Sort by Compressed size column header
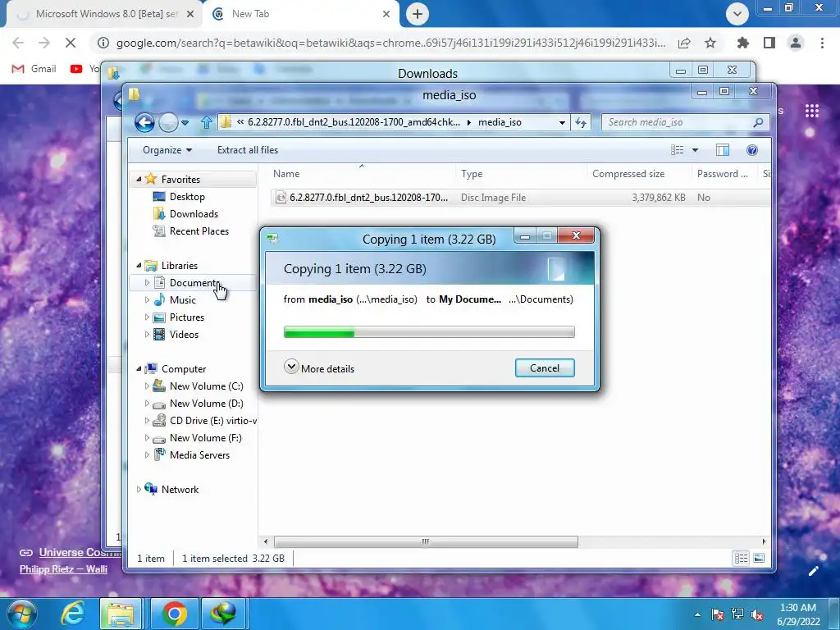The width and height of the screenshot is (840, 630). tap(638, 174)
